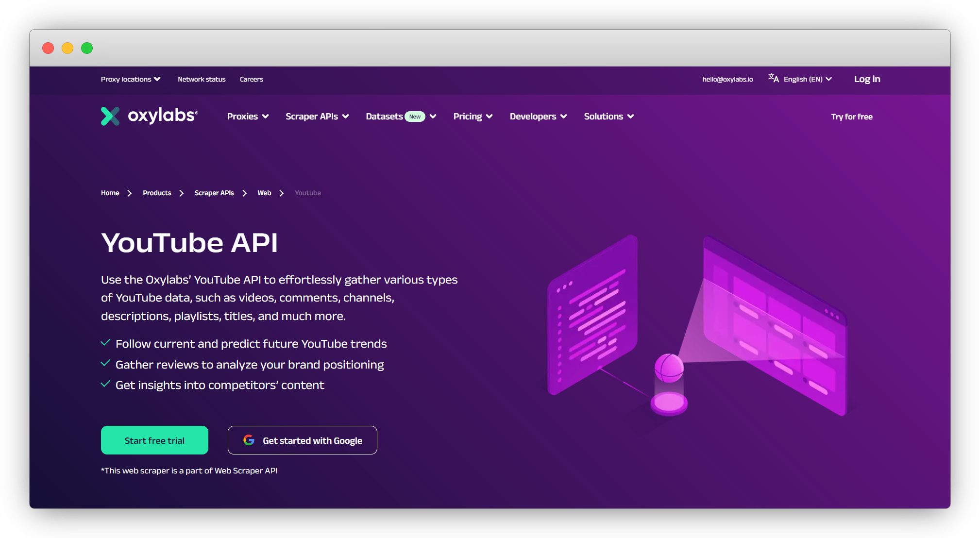Image resolution: width=980 pixels, height=538 pixels.
Task: Click the language translate icon
Action: [x=774, y=78]
